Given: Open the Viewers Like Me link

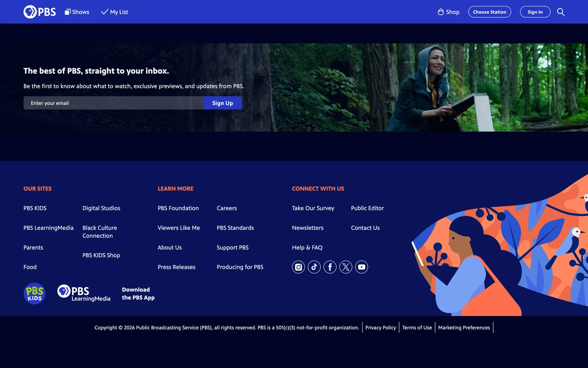Looking at the screenshot, I should [x=179, y=228].
